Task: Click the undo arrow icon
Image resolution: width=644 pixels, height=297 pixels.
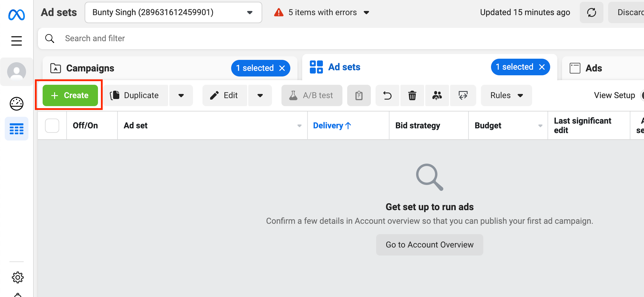Action: [387, 95]
